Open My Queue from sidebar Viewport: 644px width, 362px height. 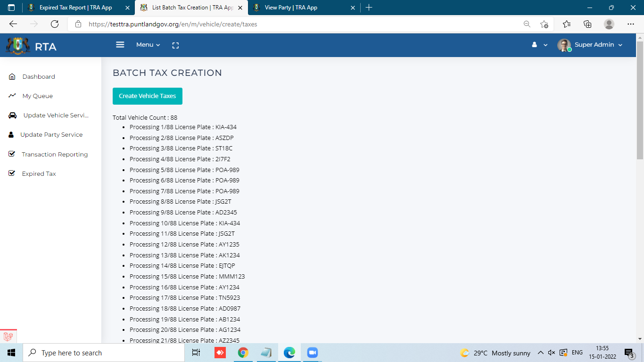pos(38,96)
